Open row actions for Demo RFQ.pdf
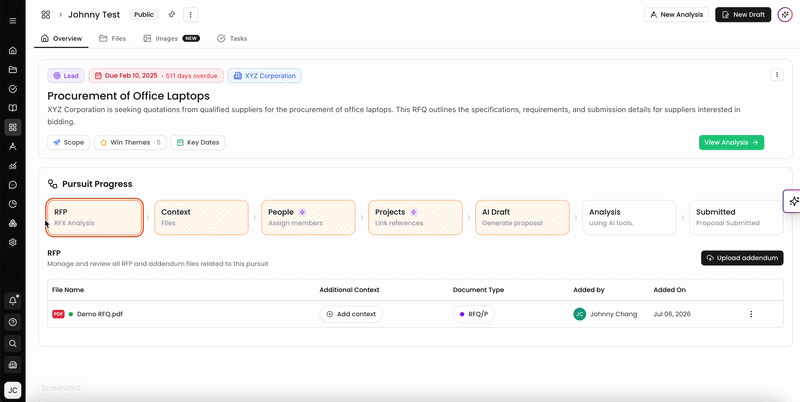800x402 pixels. (x=751, y=314)
